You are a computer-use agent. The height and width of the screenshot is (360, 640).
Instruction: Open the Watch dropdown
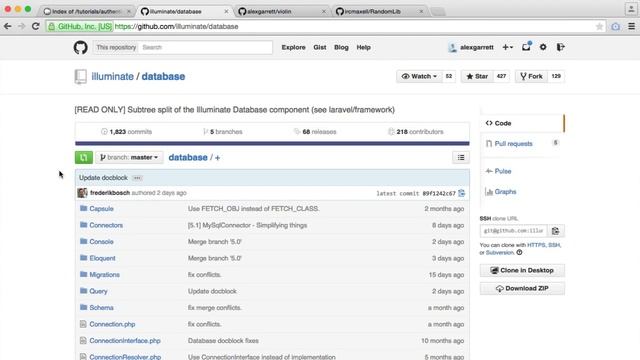point(419,76)
